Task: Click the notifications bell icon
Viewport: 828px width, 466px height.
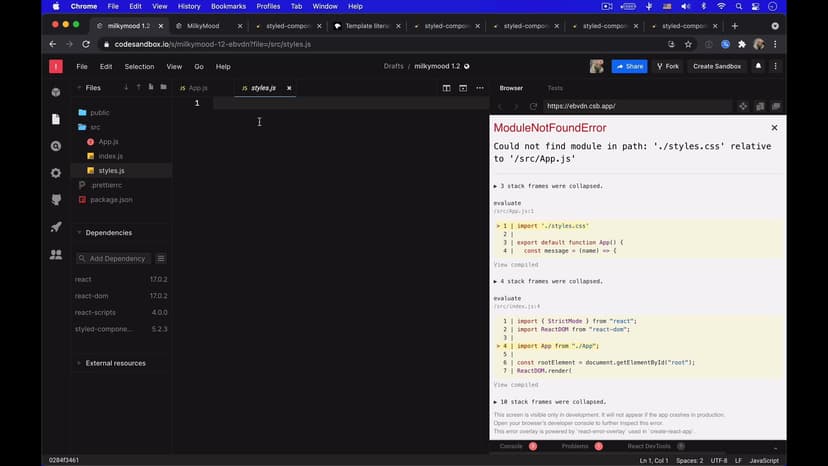Action: (x=758, y=66)
